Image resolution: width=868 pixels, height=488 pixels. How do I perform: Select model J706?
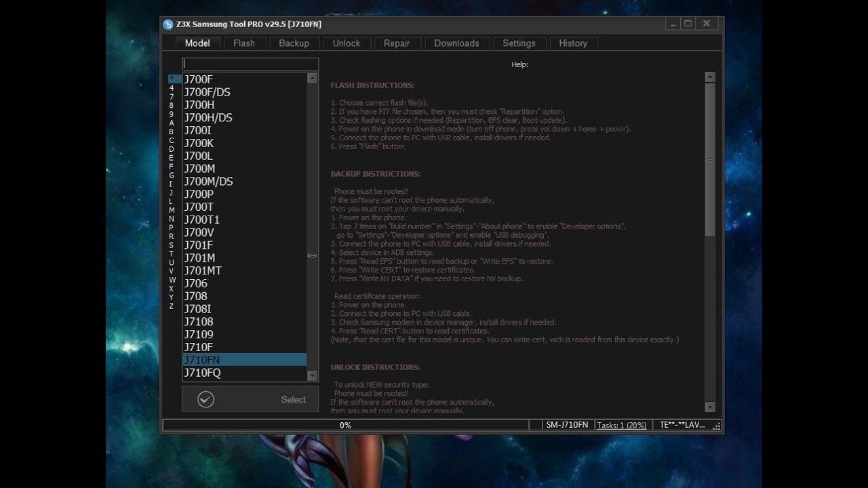(244, 284)
